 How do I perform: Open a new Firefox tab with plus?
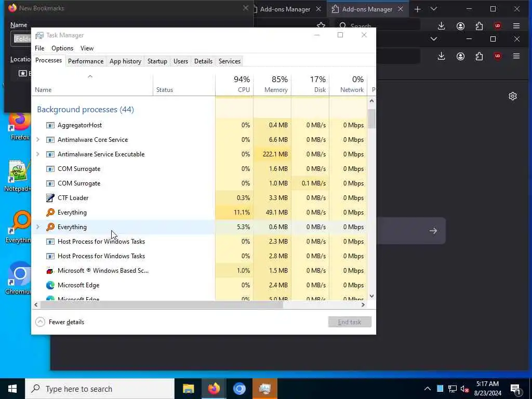418,9
